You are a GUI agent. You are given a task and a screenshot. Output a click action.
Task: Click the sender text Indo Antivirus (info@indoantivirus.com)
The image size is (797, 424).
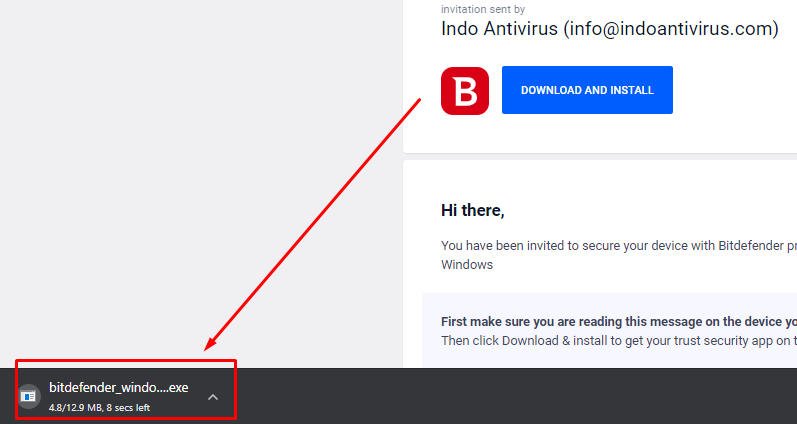[x=609, y=28]
